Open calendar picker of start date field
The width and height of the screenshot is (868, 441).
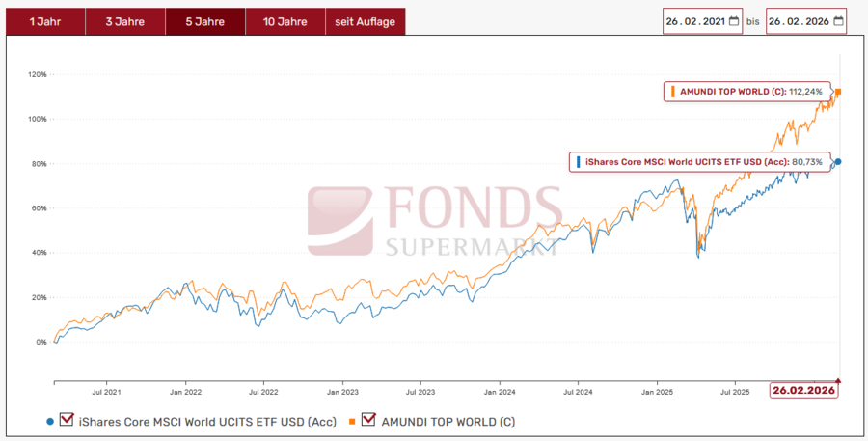pyautogui.click(x=734, y=21)
